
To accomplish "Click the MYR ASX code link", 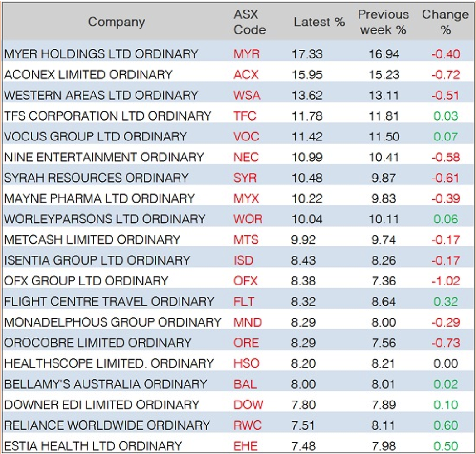I will (247, 54).
